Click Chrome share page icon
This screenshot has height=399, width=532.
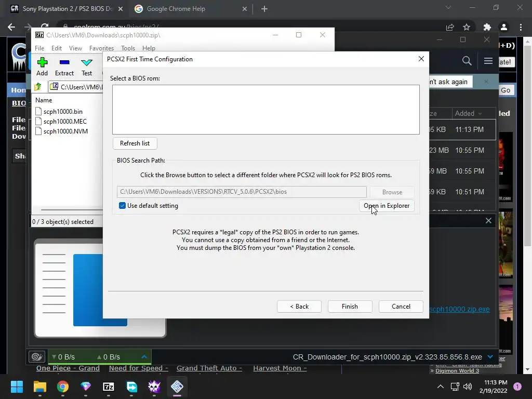pyautogui.click(x=450, y=27)
